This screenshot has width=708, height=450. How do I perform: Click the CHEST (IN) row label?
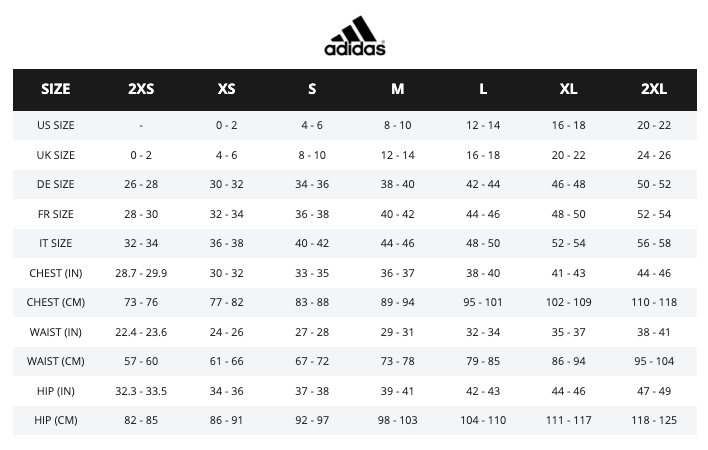[56, 273]
